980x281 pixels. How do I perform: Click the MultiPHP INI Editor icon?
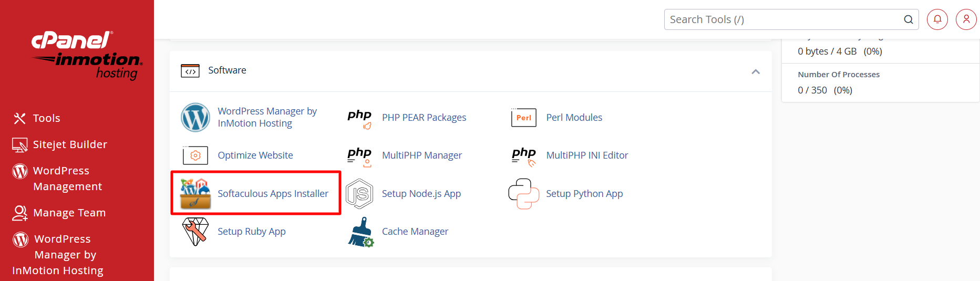pos(524,157)
